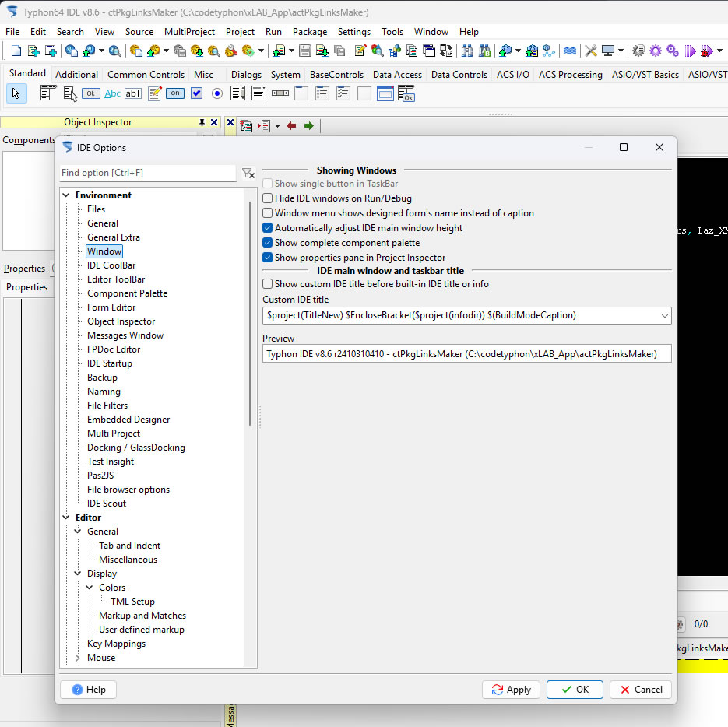Open the Settings menu
Image resolution: width=728 pixels, height=727 pixels.
[x=354, y=32]
